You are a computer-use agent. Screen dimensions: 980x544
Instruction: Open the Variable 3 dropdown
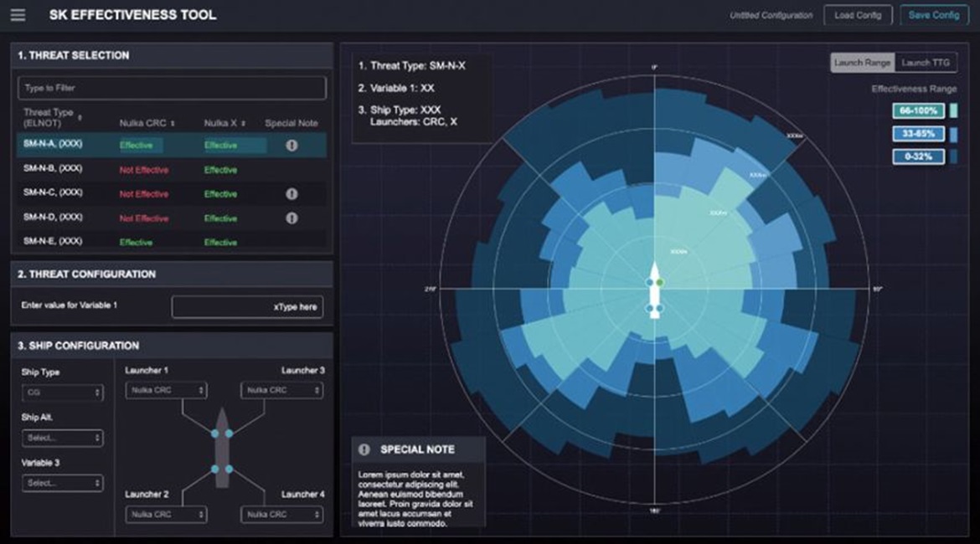click(63, 483)
